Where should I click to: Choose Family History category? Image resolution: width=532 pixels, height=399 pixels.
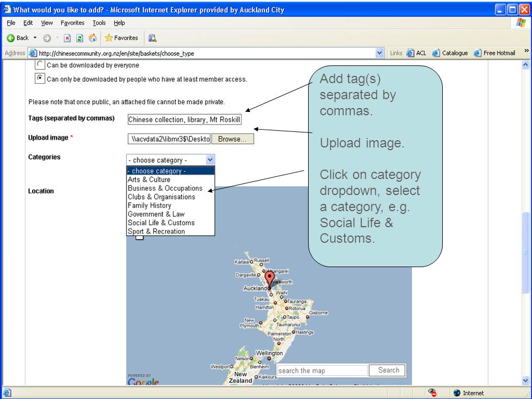pyautogui.click(x=171, y=206)
